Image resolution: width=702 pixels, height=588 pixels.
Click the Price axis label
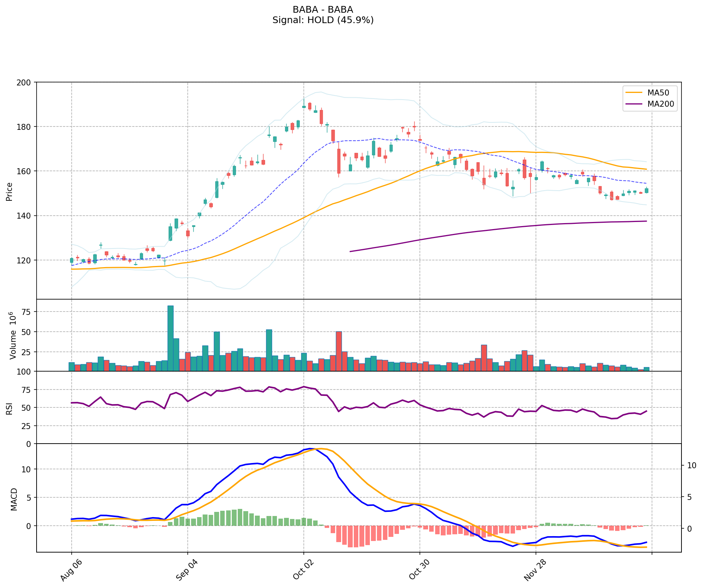point(9,191)
